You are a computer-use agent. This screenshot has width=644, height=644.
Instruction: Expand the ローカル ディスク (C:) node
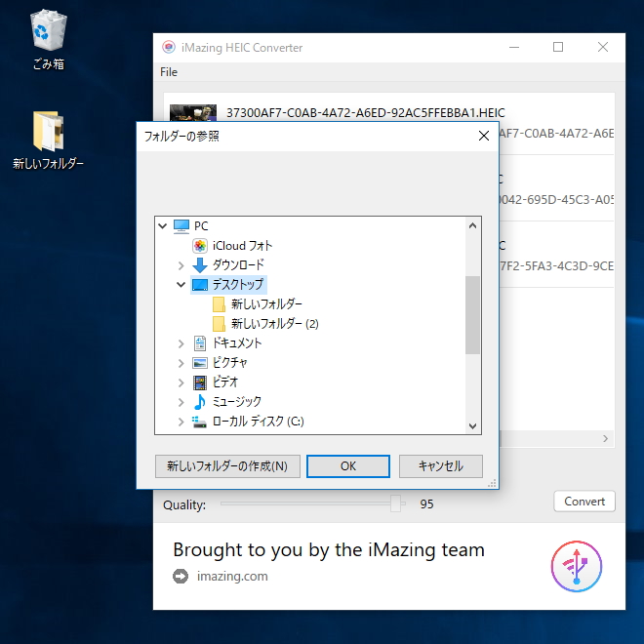[181, 422]
